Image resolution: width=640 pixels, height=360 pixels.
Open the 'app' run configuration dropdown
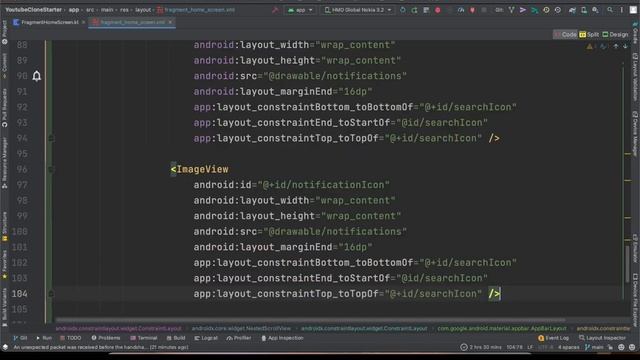(300, 10)
